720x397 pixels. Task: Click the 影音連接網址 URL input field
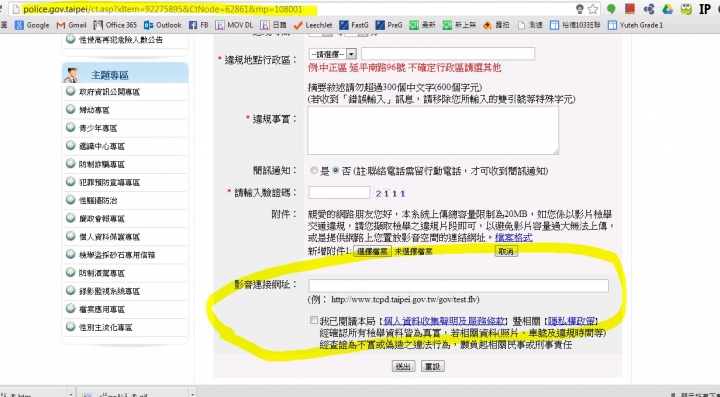click(x=458, y=286)
